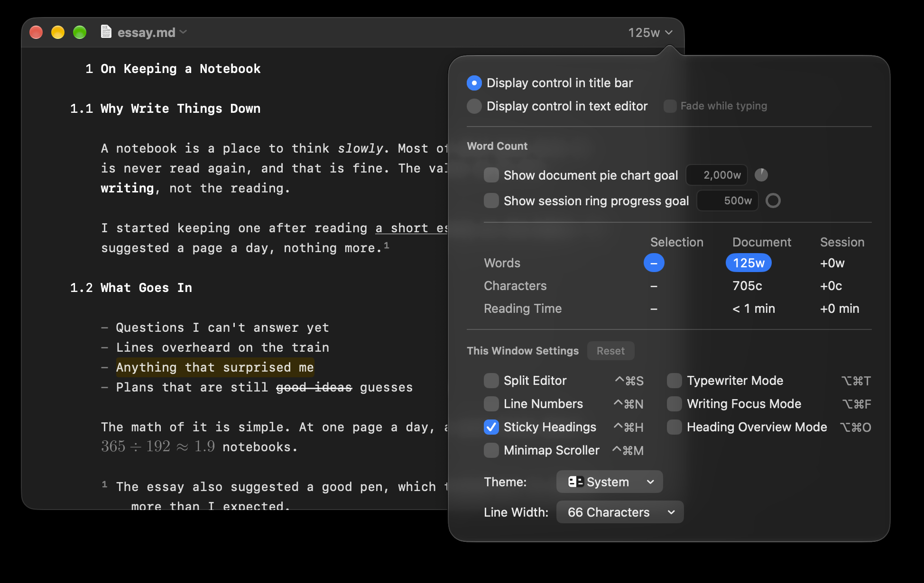Click the System theme icon in the dropdown
Viewport: 924px width, 583px height.
(x=576, y=482)
